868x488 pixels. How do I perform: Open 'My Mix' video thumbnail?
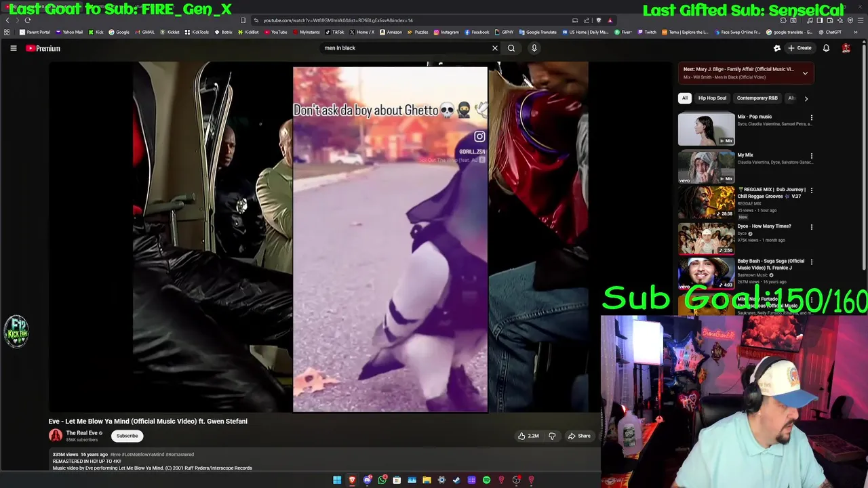tap(706, 167)
